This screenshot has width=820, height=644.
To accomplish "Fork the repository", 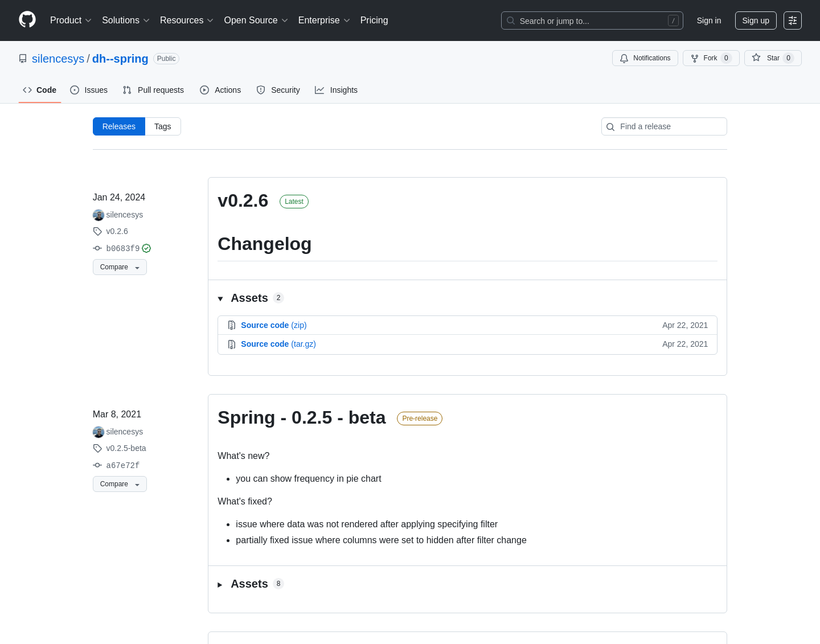I will (x=711, y=58).
